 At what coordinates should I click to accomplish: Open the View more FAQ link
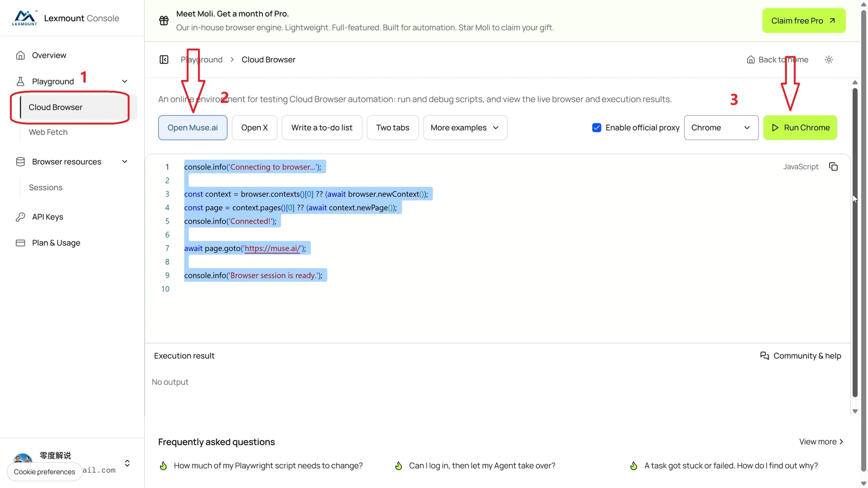tap(821, 442)
